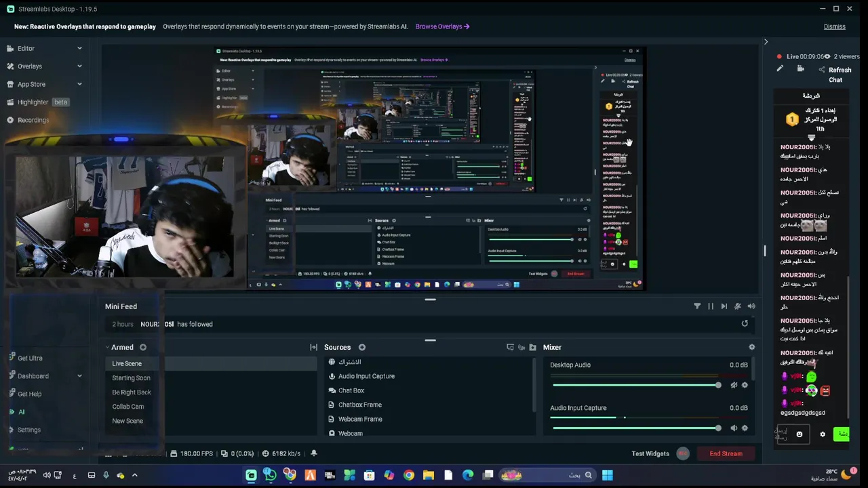Adjust the Desktop Audio volume slider

tap(636, 385)
